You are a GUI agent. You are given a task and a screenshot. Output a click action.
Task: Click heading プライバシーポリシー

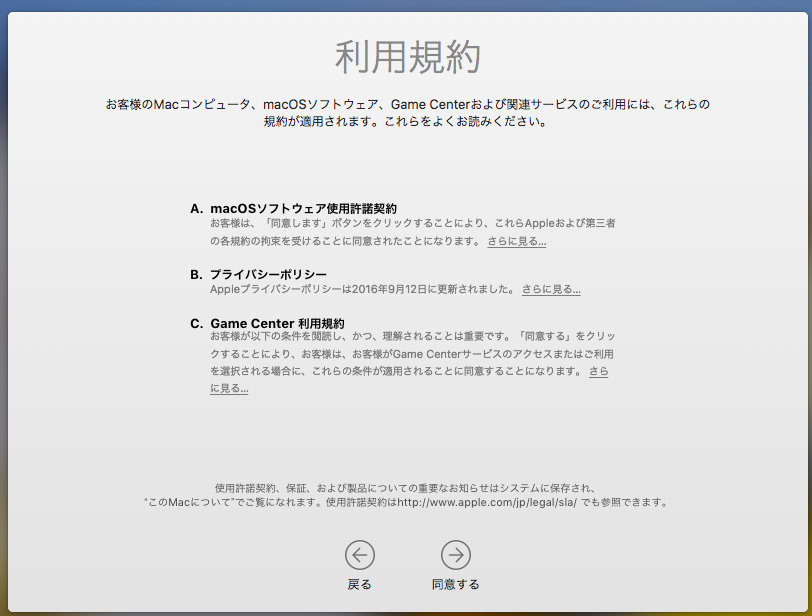268,274
